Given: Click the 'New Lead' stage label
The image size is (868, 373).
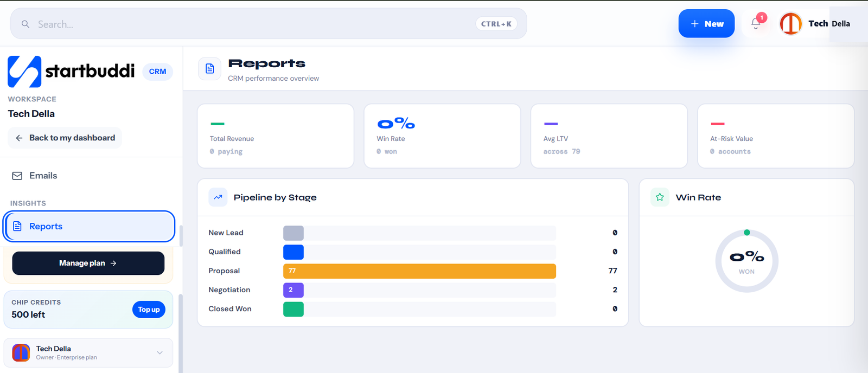Looking at the screenshot, I should (226, 233).
